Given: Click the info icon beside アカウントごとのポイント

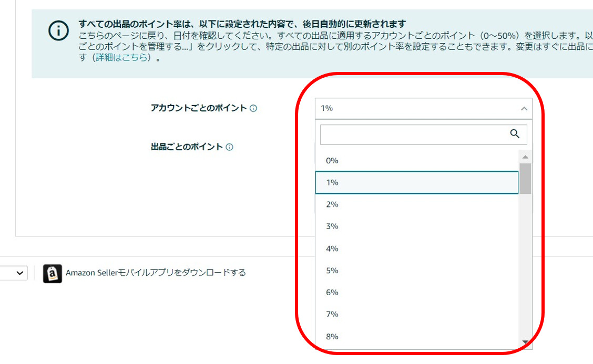Looking at the screenshot, I should pyautogui.click(x=253, y=109).
